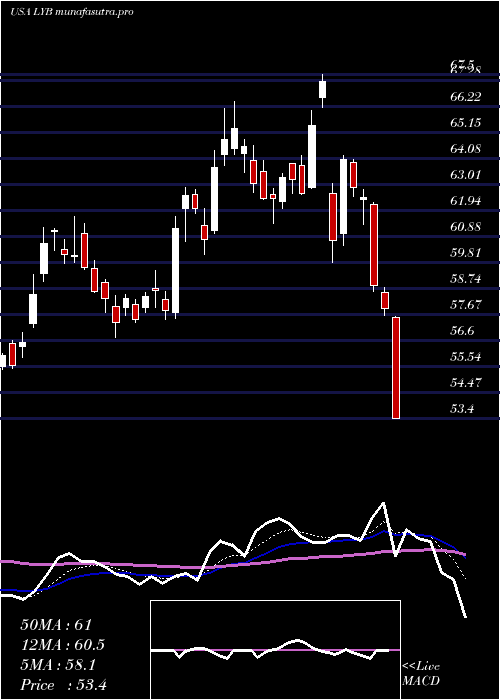The height and width of the screenshot is (700, 500).
Task: Select the 56.6 price axis label
Action: tap(462, 330)
